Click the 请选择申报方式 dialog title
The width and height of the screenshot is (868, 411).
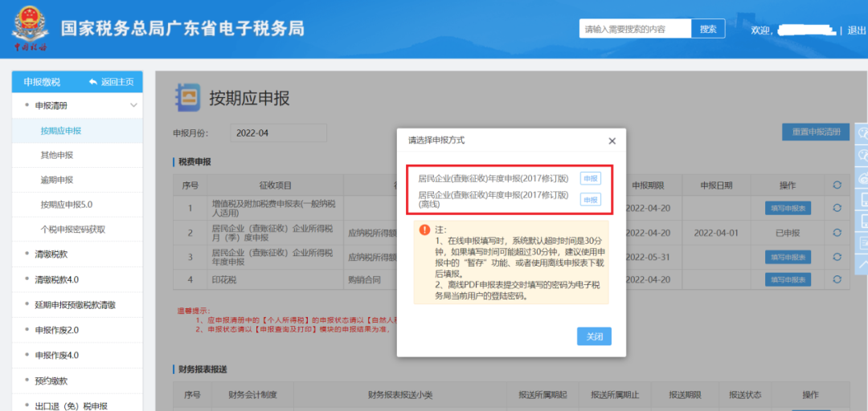pyautogui.click(x=436, y=140)
